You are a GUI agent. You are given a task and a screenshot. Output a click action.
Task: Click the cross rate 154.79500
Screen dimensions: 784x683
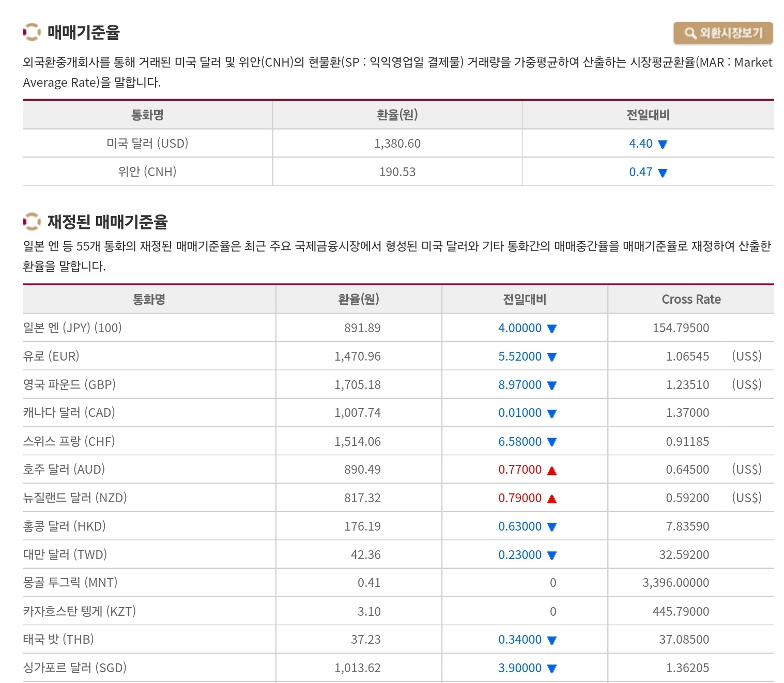[x=681, y=328]
